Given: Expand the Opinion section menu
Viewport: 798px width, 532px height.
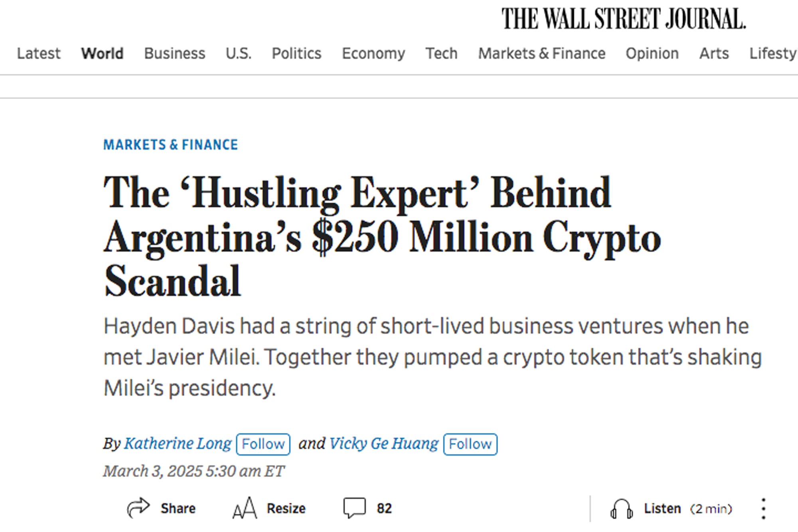Looking at the screenshot, I should point(652,53).
